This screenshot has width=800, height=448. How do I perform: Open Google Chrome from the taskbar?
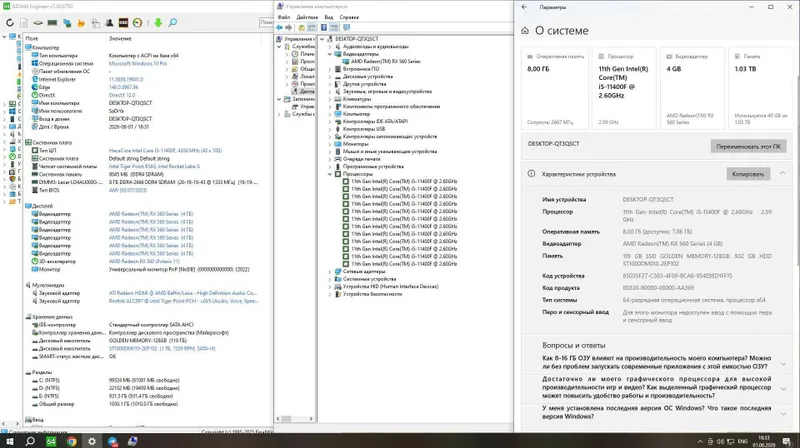(71, 441)
